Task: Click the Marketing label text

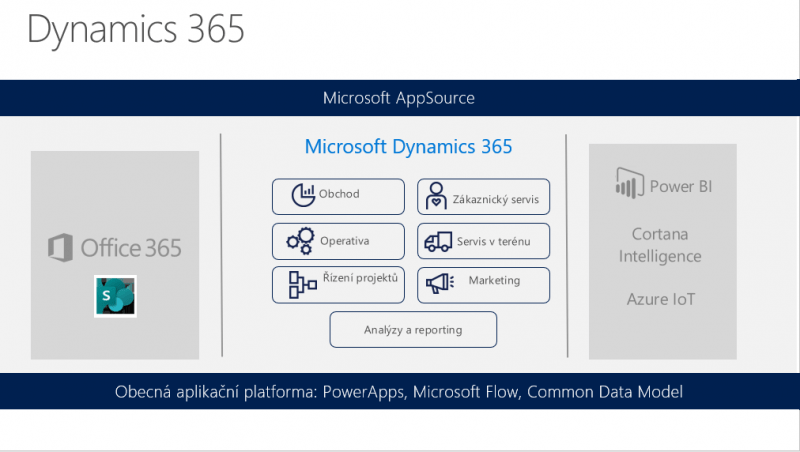Action: point(494,280)
